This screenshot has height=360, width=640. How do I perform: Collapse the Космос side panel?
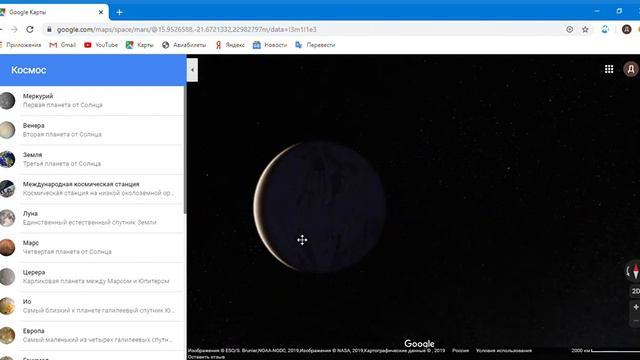[x=192, y=70]
